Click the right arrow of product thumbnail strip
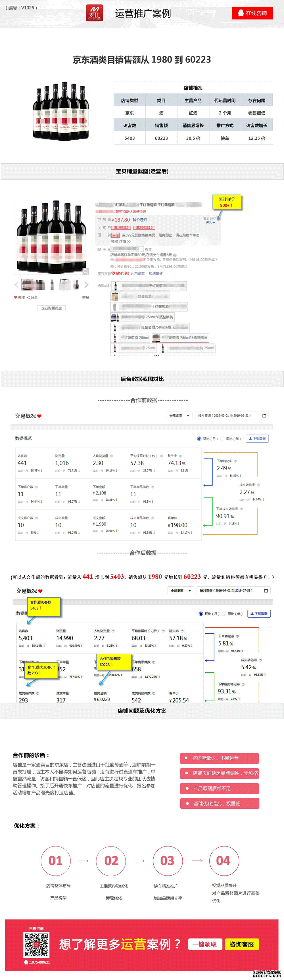284x980 pixels. point(86,285)
